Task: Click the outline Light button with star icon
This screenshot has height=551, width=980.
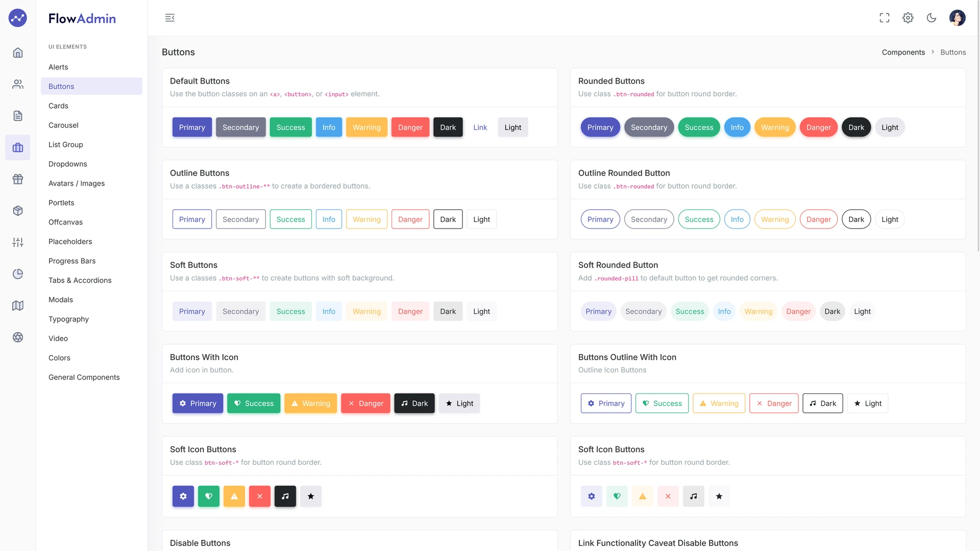Action: 868,403
